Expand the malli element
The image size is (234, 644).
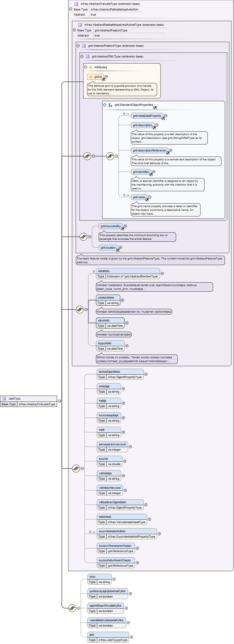coord(123,432)
